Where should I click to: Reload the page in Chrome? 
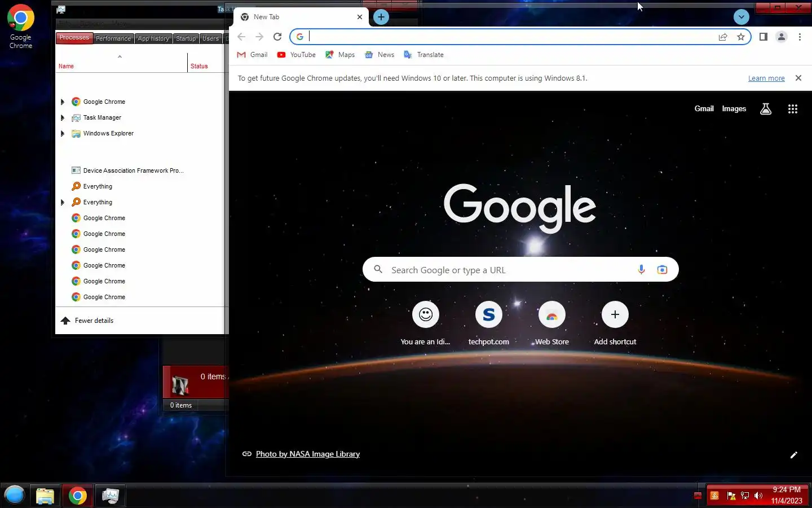point(277,37)
